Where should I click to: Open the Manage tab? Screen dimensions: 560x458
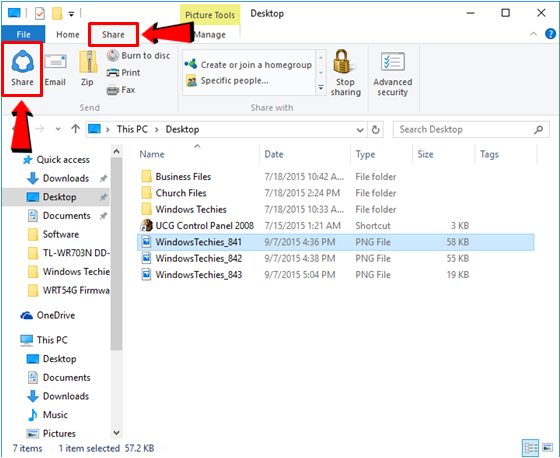[x=210, y=35]
